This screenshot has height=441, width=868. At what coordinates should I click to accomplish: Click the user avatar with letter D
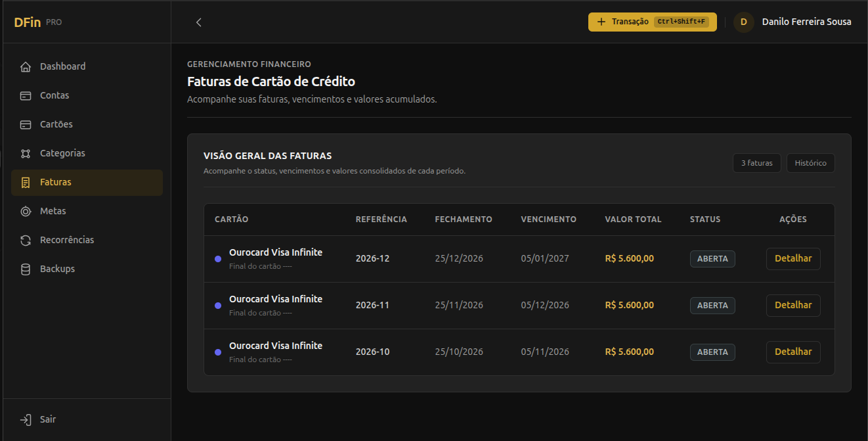(x=744, y=22)
